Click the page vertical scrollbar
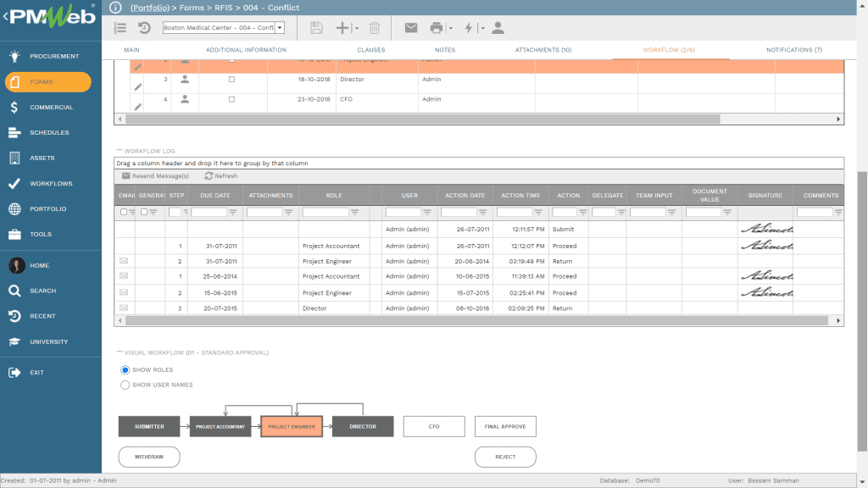 pos(862,311)
